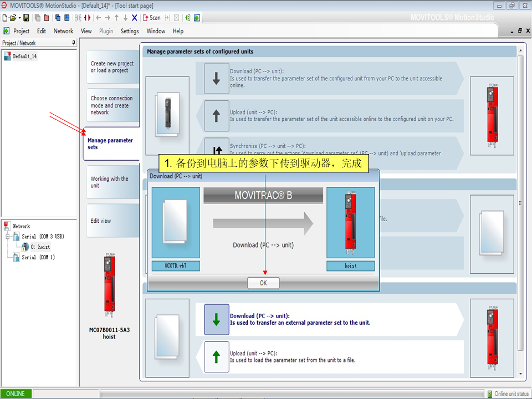Open the dropdown arrow beside the Open folder icon
532x399 pixels.
[19, 18]
